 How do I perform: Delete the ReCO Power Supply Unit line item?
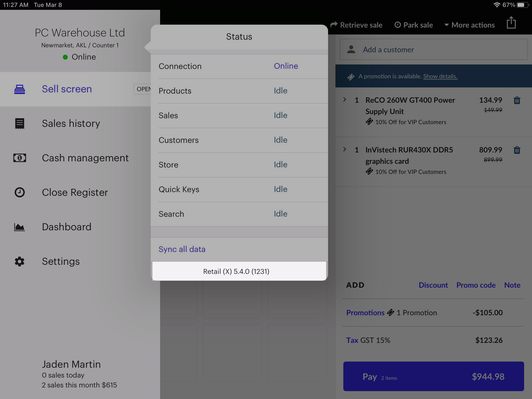[517, 100]
